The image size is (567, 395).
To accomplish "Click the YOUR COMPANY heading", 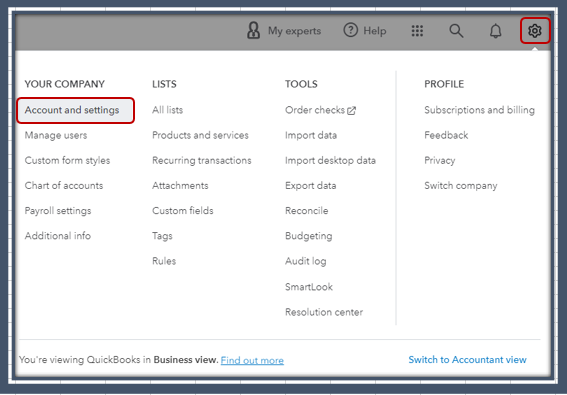I will (x=64, y=84).
